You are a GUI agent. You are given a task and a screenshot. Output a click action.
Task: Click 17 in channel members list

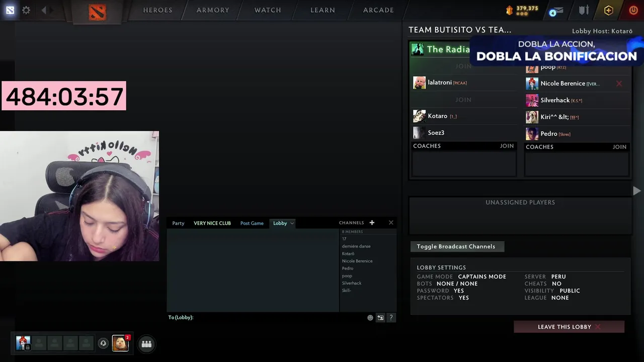pos(344,239)
